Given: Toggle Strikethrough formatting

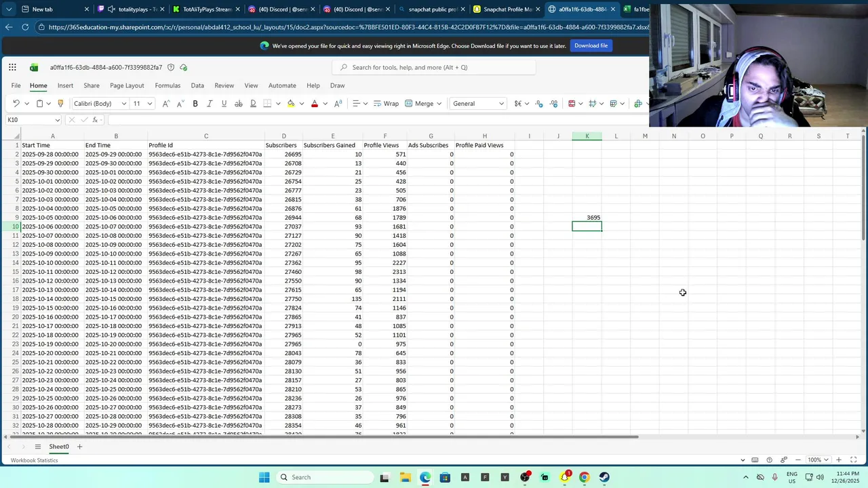Looking at the screenshot, I should click(239, 104).
